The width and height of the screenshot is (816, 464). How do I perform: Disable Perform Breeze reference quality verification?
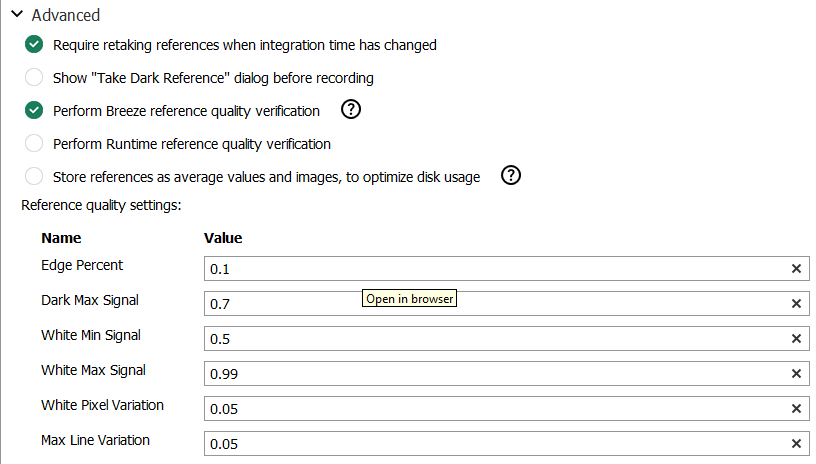pyautogui.click(x=35, y=111)
